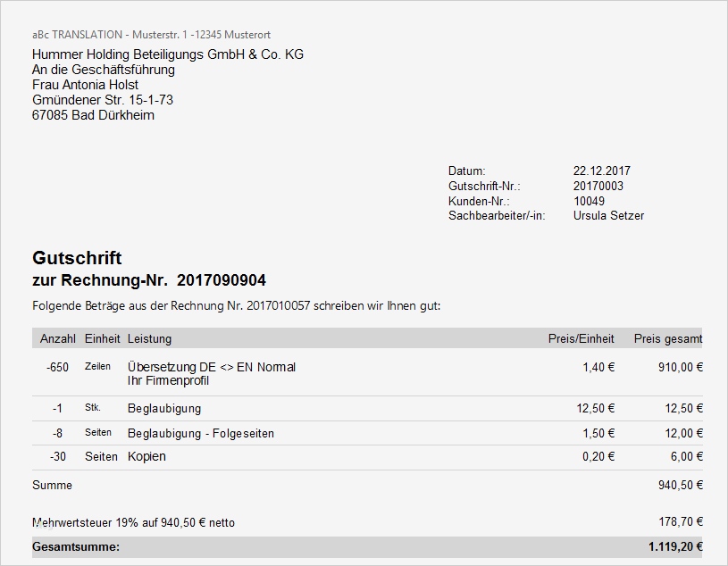Click the 'Gutschrift' heading

pyautogui.click(x=77, y=258)
